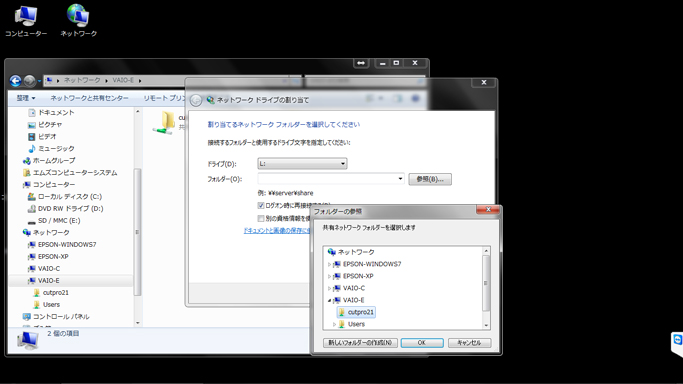Expand VAIO-C in browse dialog tree
Screen dimensions: 683x384
point(329,288)
